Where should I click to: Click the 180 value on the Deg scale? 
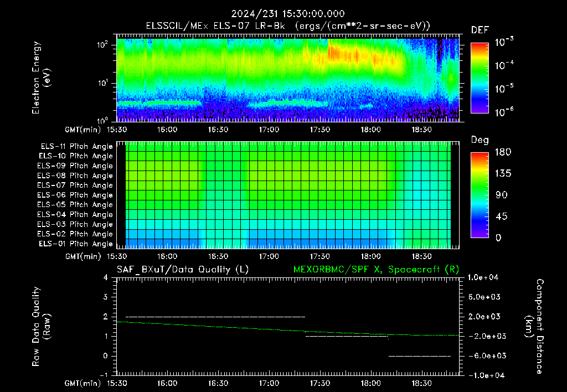(x=503, y=152)
